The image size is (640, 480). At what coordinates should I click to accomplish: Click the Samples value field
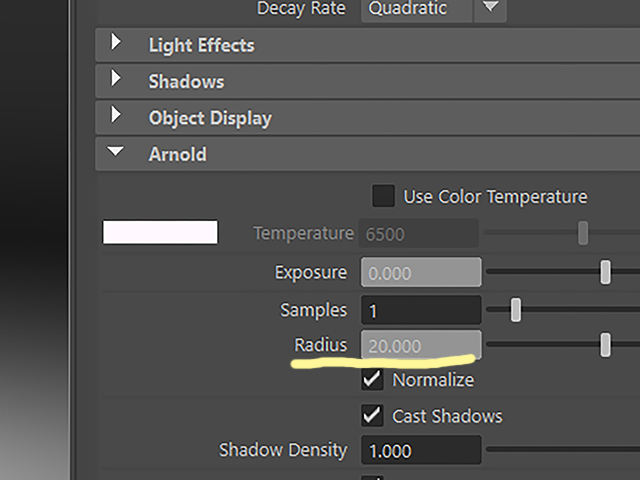click(x=421, y=310)
